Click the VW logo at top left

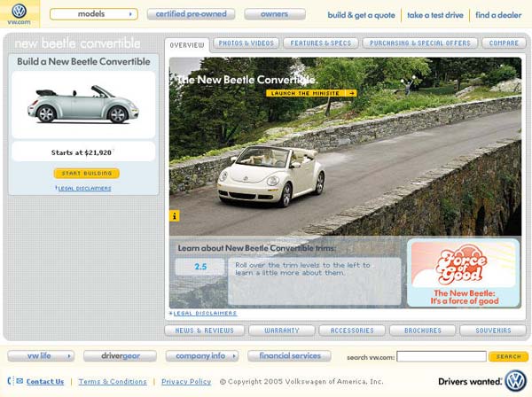pos(20,12)
